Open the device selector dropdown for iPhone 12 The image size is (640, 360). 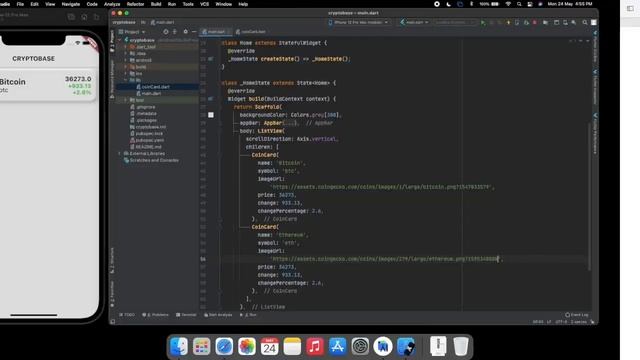(358, 22)
